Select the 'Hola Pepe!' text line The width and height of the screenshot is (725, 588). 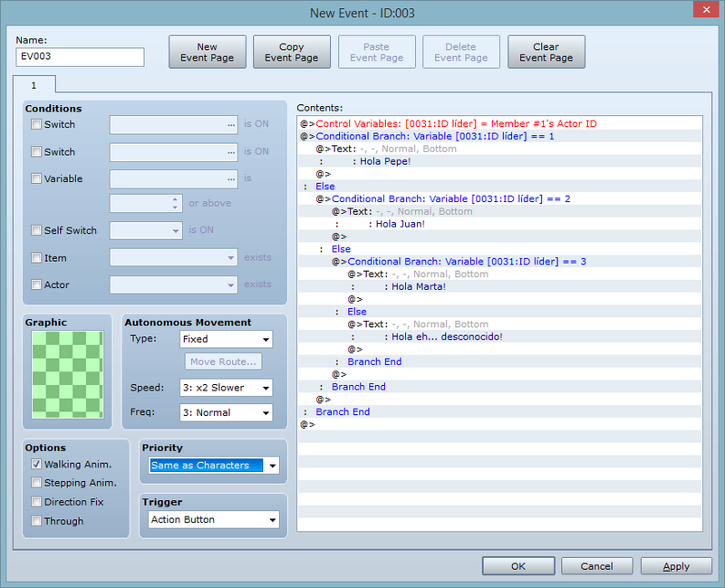point(500,161)
